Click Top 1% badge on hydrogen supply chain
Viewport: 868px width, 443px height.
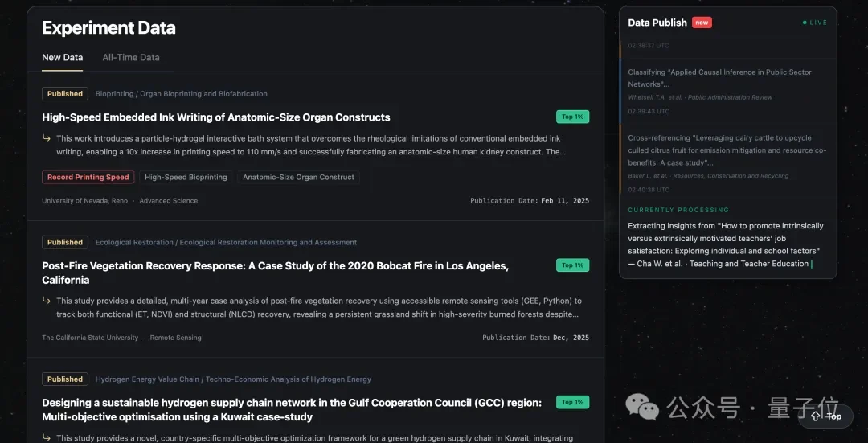click(572, 402)
